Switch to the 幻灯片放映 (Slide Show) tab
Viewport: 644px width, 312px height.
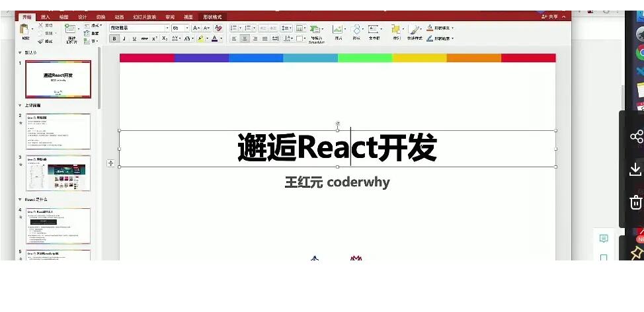click(x=145, y=17)
